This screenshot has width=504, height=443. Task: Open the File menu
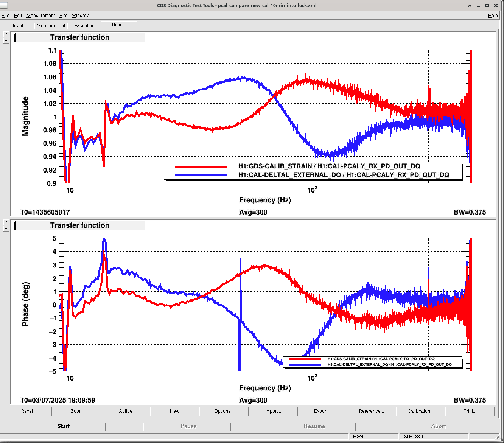coord(5,16)
